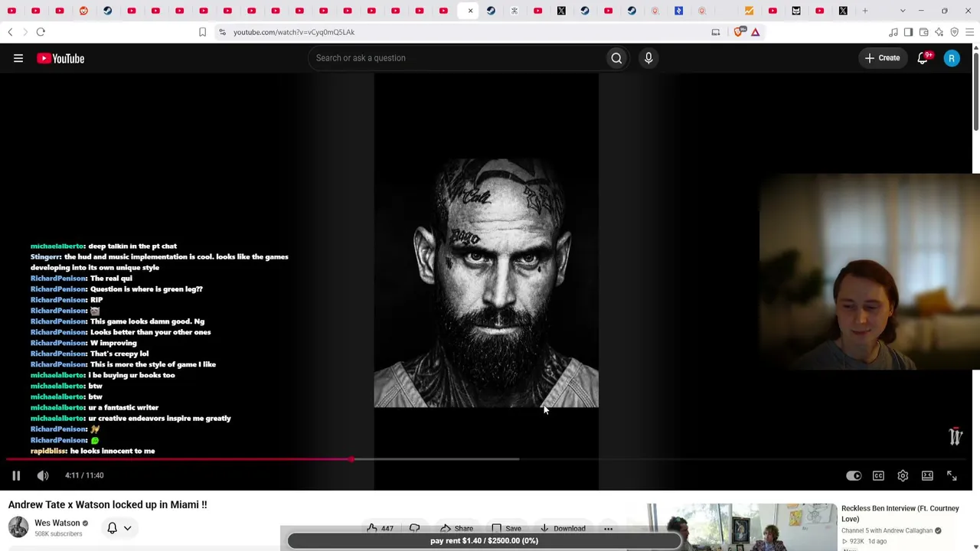The image size is (980, 551).
Task: Open a new browser tab
Action: click(x=865, y=11)
